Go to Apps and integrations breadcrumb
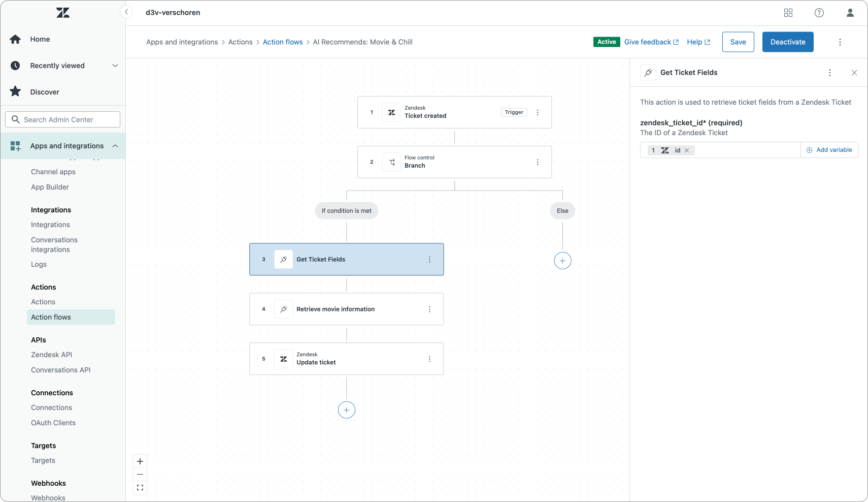868x502 pixels. [182, 42]
